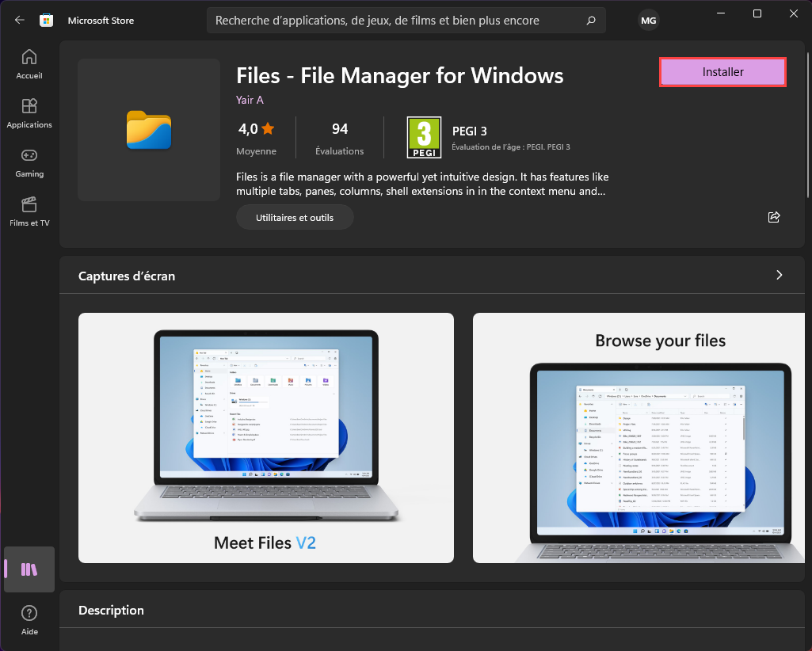Open the MG account profile
Image resolution: width=812 pixels, height=651 pixels.
(x=648, y=21)
